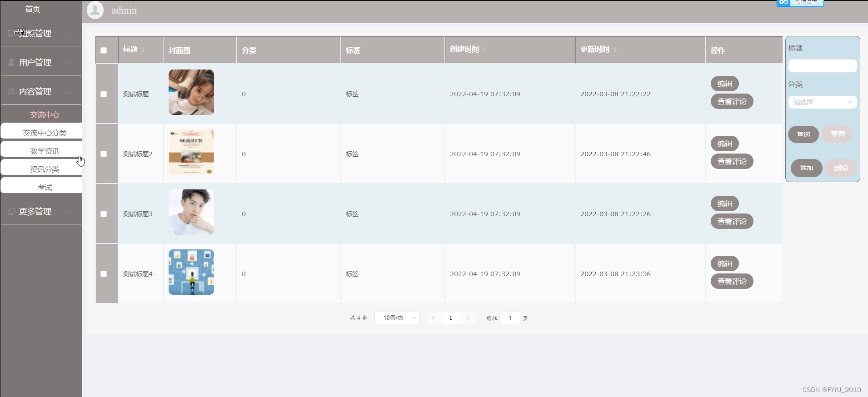Image resolution: width=868 pixels, height=397 pixels.
Task: Click 编辑 for row 测试标题3
Action: pyautogui.click(x=725, y=203)
